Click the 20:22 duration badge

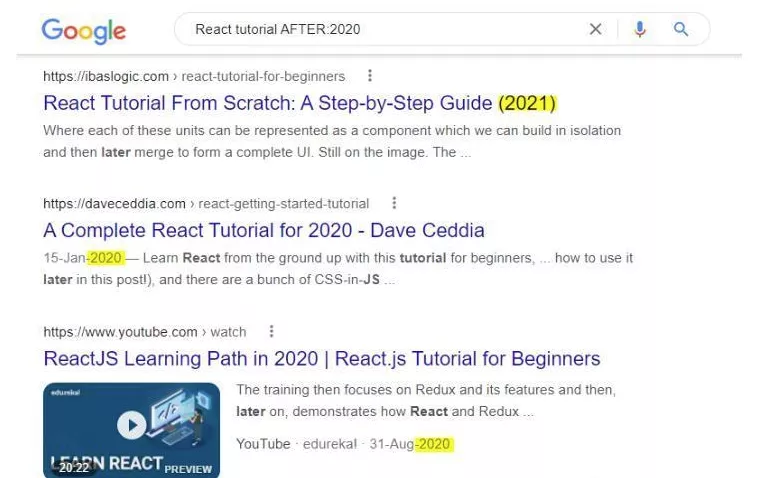tap(74, 467)
